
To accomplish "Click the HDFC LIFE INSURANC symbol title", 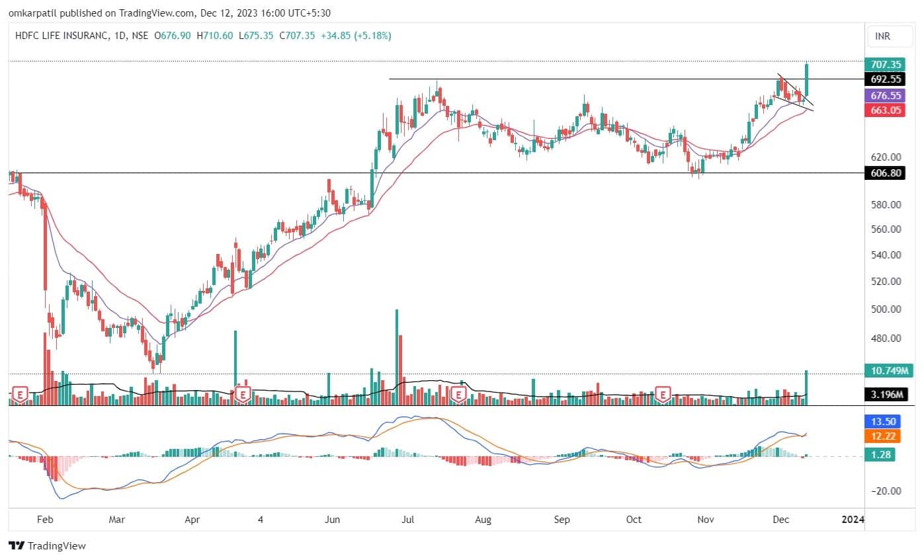I will coord(62,36).
